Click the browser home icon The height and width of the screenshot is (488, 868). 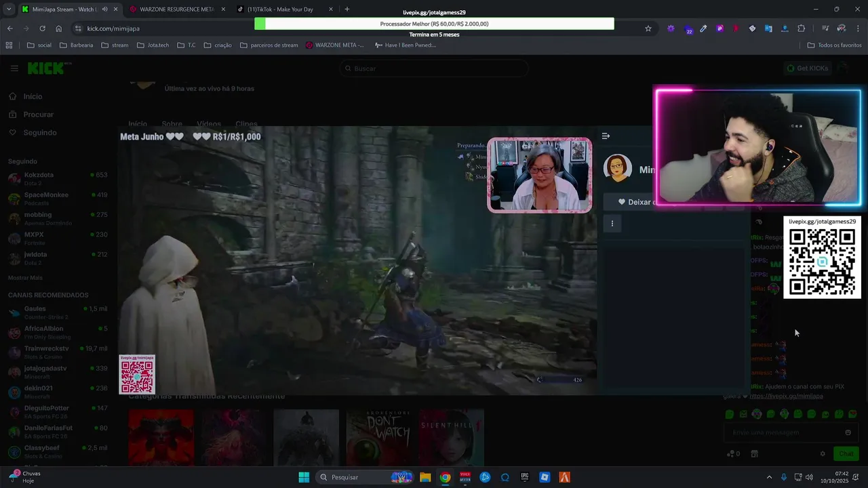point(59,28)
